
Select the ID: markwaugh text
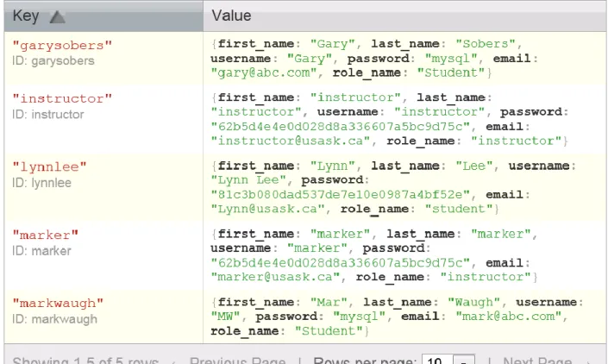point(54,319)
